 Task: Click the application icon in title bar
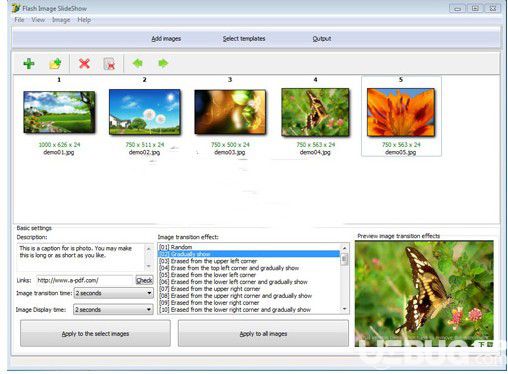pyautogui.click(x=16, y=8)
